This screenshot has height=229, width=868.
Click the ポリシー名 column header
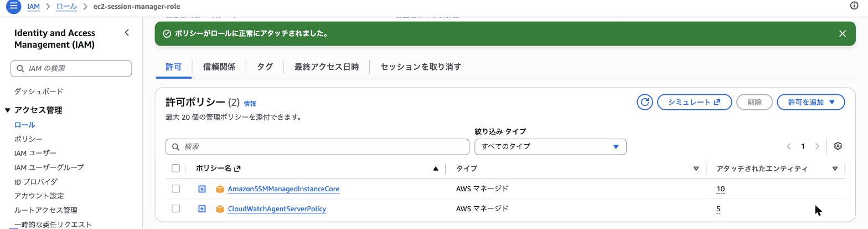(219, 169)
